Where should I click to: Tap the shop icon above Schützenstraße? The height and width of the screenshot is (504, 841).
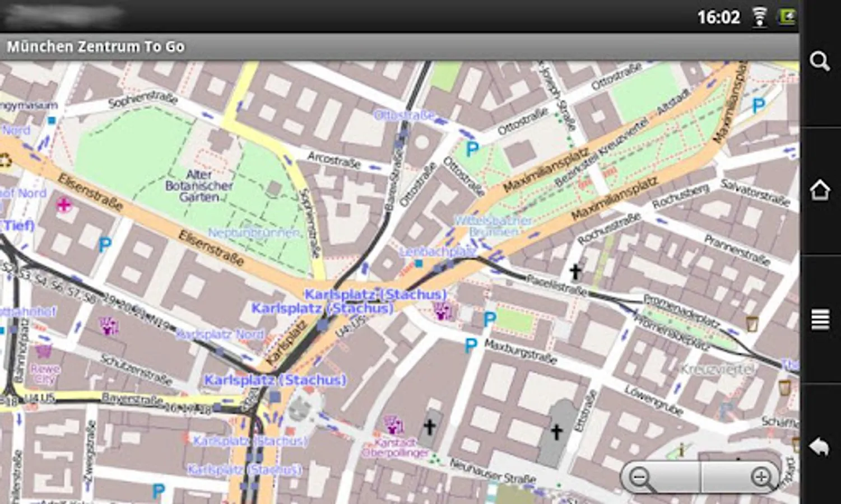click(109, 325)
